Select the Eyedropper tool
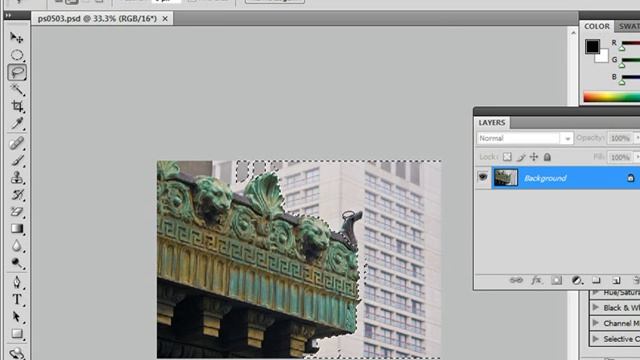This screenshot has height=360, width=640. [x=17, y=123]
